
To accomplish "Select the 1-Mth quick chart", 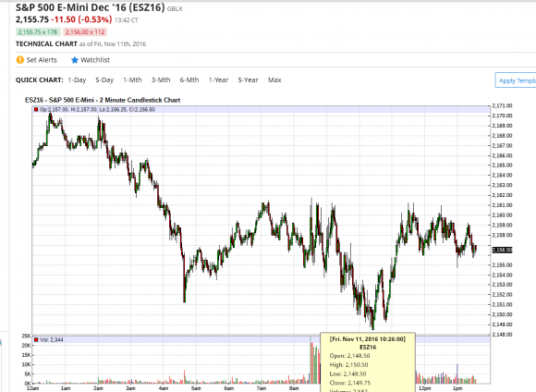I will point(132,80).
